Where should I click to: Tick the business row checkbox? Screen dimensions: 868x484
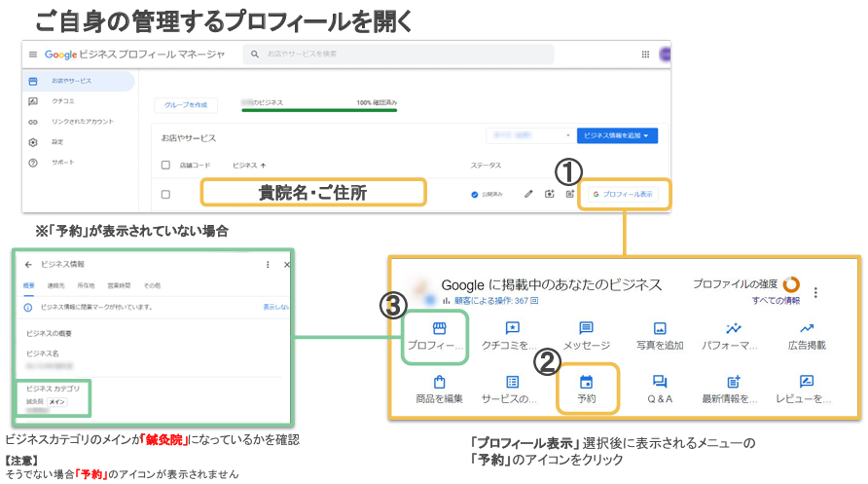165,195
